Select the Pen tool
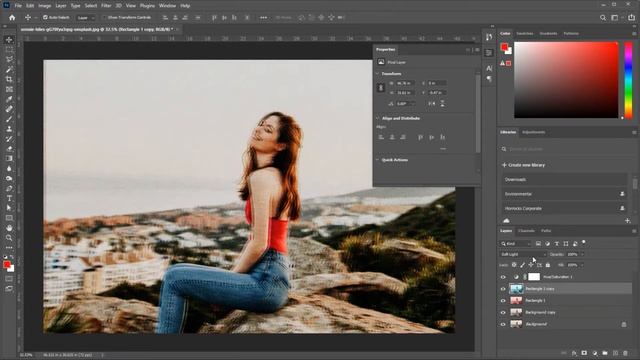 click(x=9, y=188)
